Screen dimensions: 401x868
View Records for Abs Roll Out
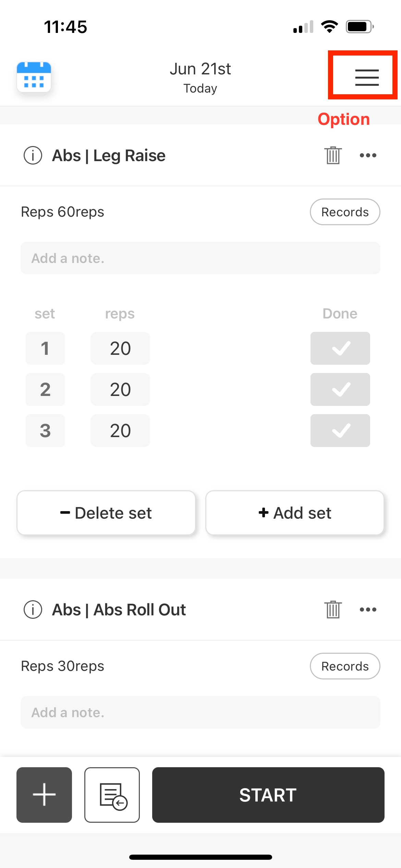(345, 666)
